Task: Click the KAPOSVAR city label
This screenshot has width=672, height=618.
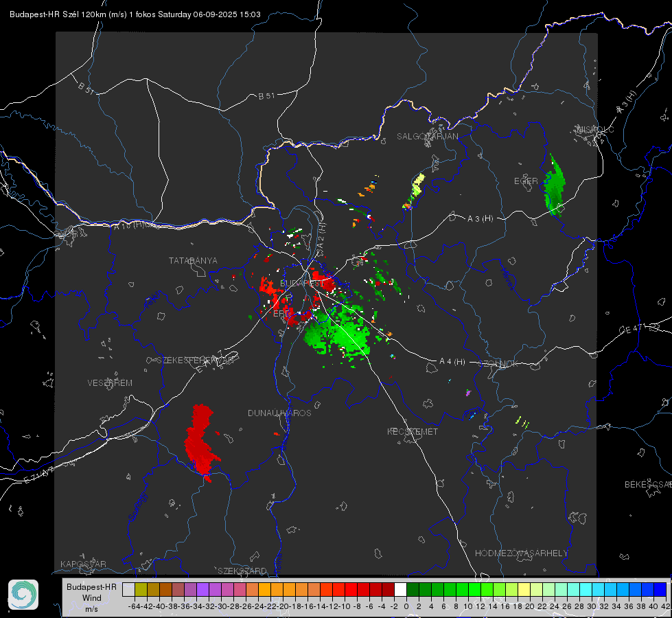Action: (x=83, y=564)
